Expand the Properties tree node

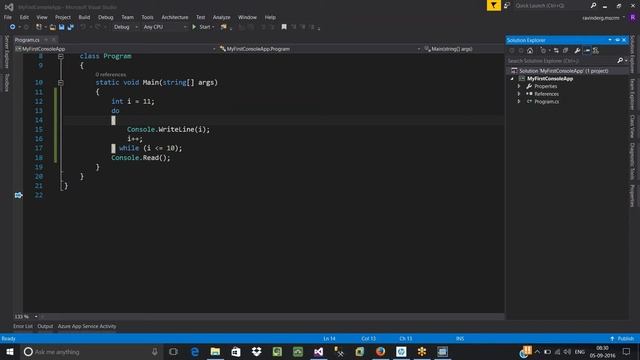click(519, 87)
